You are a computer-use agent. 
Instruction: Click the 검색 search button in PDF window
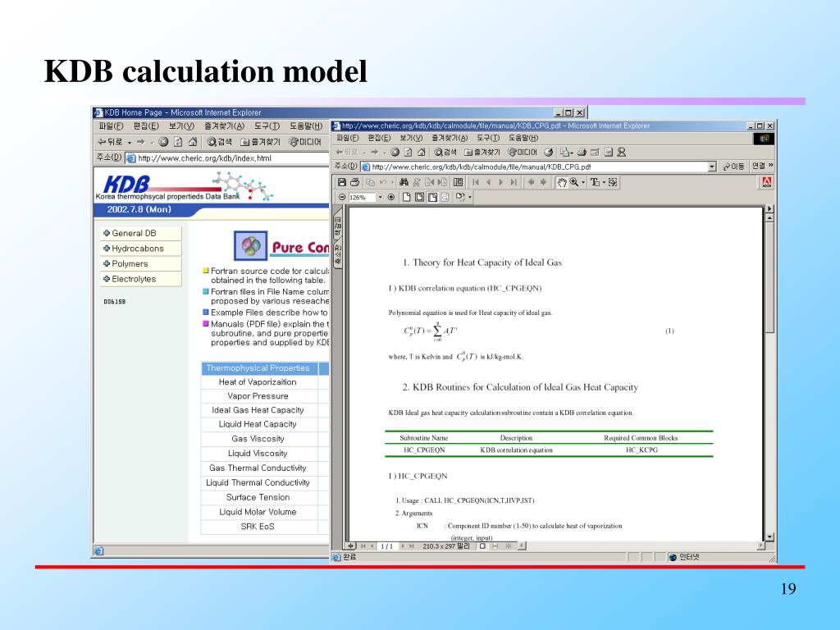pyautogui.click(x=445, y=152)
